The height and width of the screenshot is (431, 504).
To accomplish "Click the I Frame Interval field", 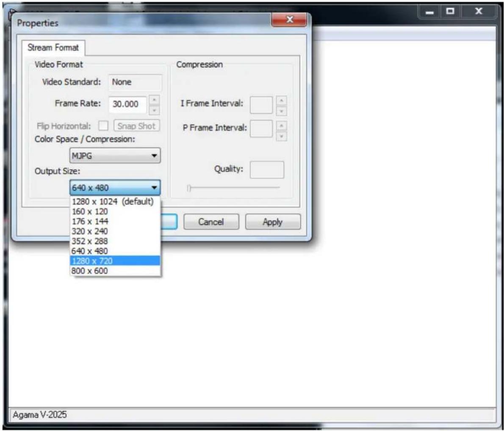I will click(261, 105).
